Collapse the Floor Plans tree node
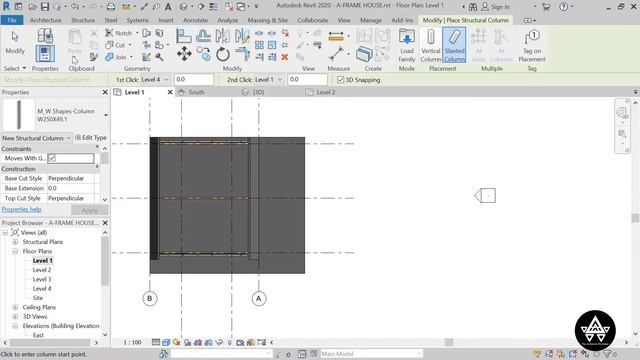Image resolution: width=640 pixels, height=360 pixels. [x=15, y=251]
